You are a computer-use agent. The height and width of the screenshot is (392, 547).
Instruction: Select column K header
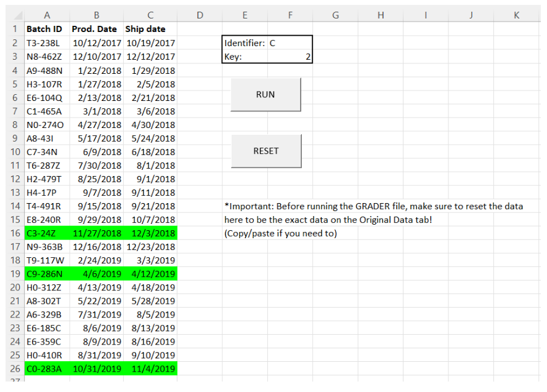pyautogui.click(x=516, y=14)
